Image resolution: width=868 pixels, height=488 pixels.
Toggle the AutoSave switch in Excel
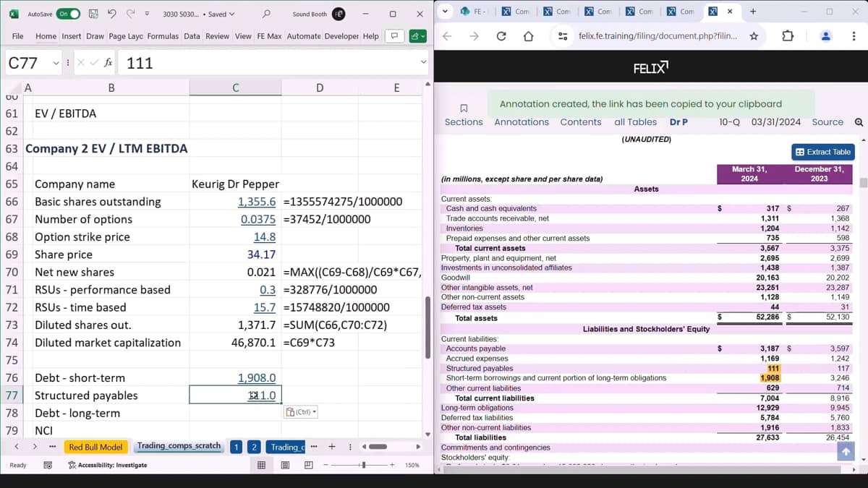tap(68, 14)
